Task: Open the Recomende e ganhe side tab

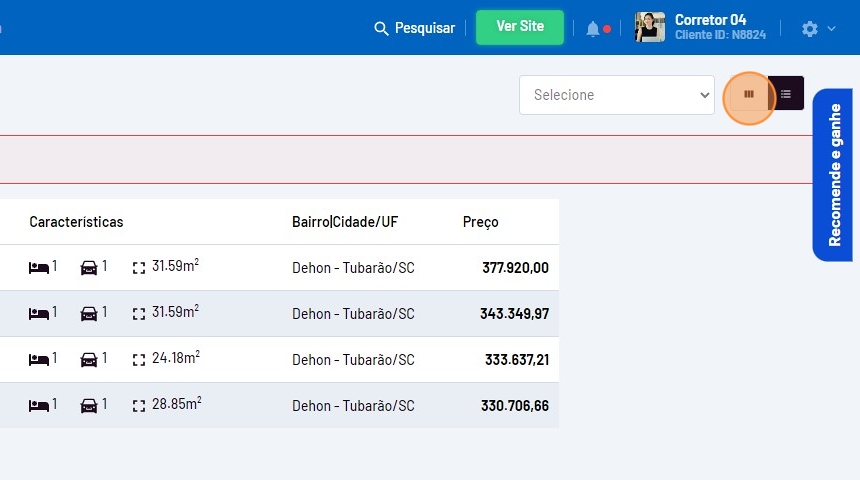Action: point(833,175)
